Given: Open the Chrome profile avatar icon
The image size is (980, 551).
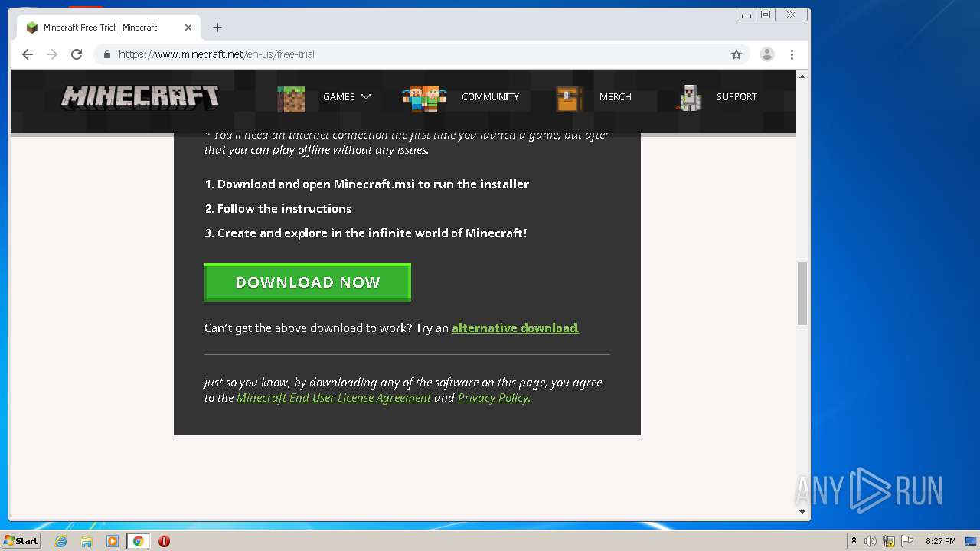Looking at the screenshot, I should pyautogui.click(x=766, y=54).
